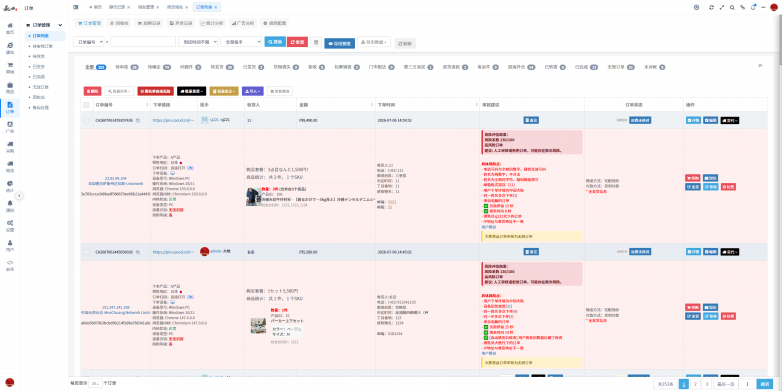The height and width of the screenshot is (391, 782).
Task: Check the checkbox on the admin order row
Action: coord(86,252)
